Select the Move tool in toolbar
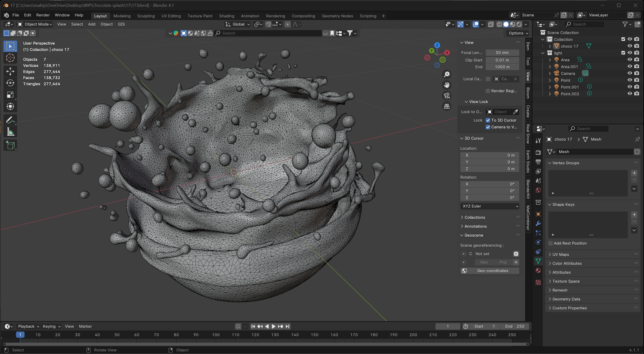 [x=10, y=71]
